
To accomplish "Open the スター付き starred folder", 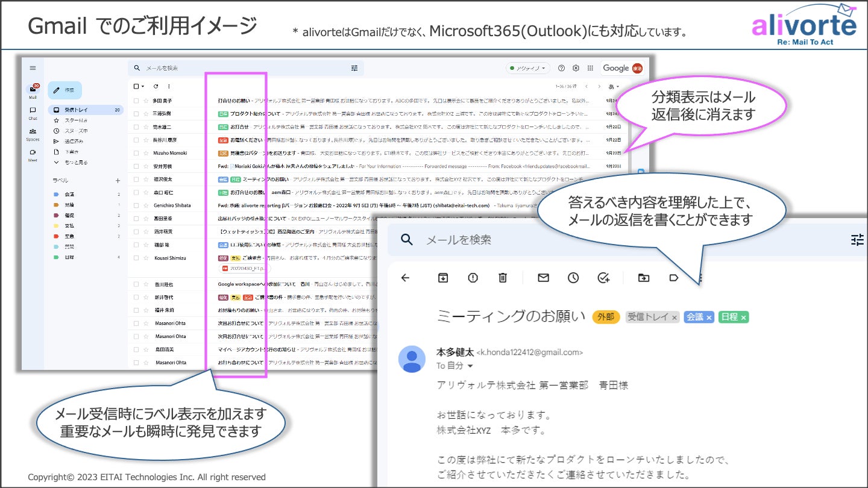I will (x=76, y=120).
